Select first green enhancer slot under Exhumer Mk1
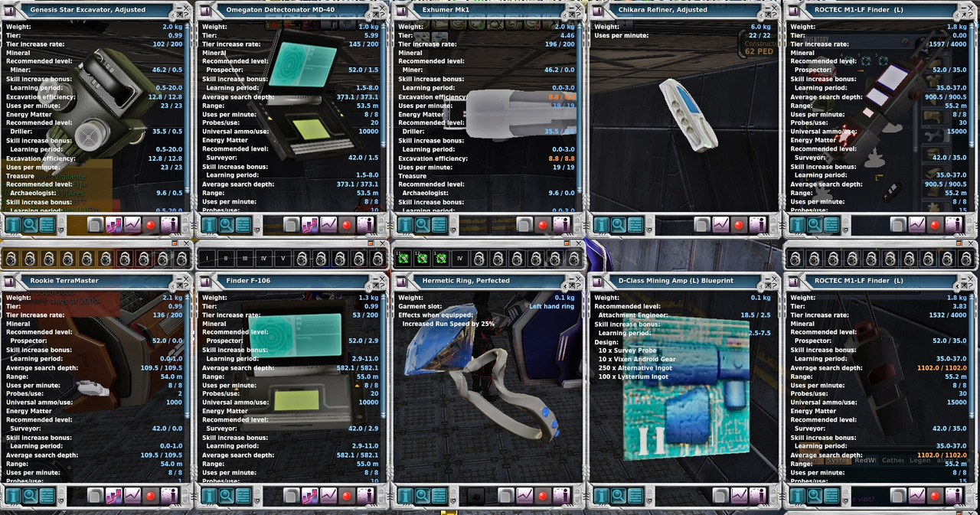The image size is (980, 515). 403,259
